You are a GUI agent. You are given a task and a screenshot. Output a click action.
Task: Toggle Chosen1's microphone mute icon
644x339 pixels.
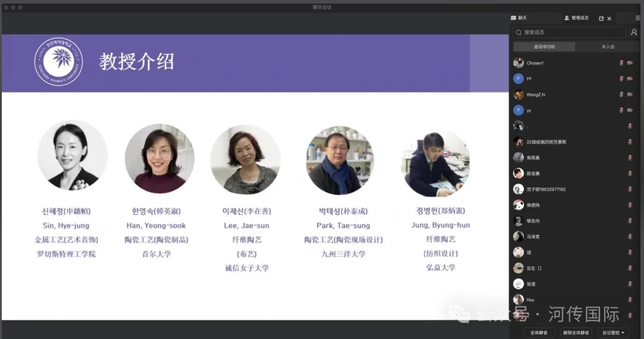pyautogui.click(x=622, y=63)
